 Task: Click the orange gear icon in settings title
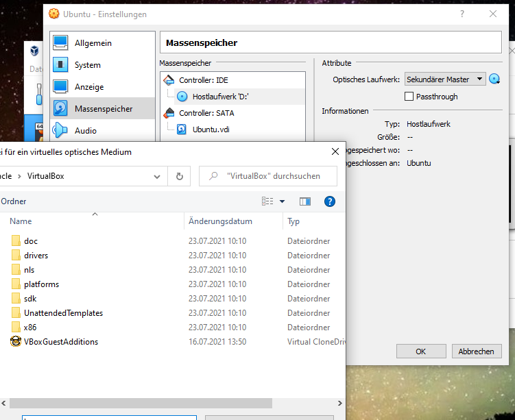pos(54,14)
